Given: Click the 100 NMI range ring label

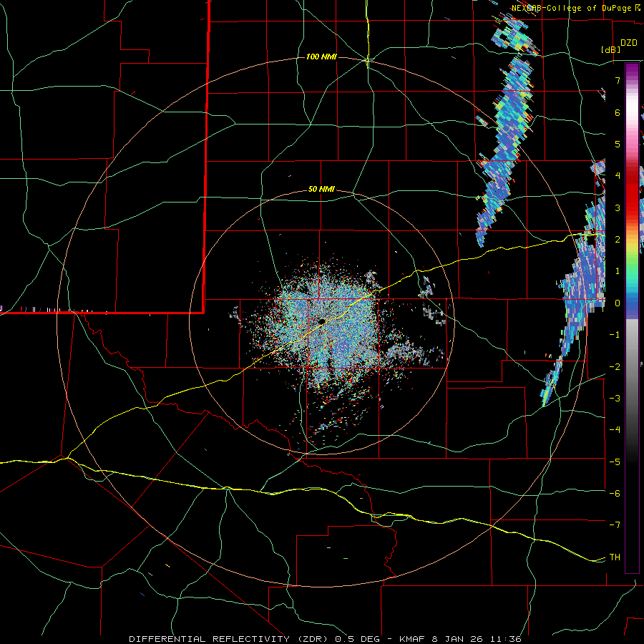Looking at the screenshot, I should 321,57.
